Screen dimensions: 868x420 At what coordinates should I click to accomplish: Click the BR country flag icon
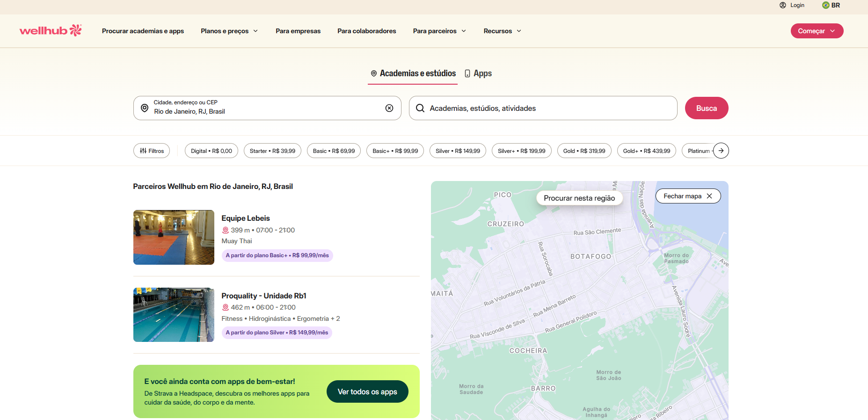coord(825,5)
